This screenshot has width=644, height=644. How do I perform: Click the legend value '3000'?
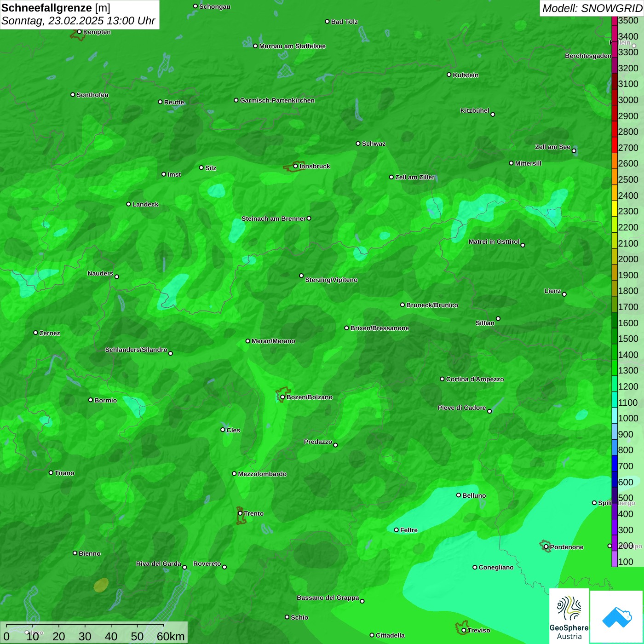628,100
